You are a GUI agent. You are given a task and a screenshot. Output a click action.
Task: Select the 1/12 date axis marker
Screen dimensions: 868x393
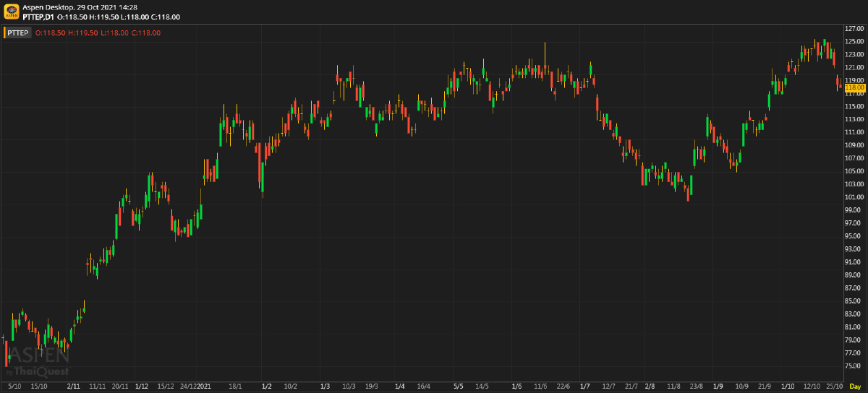(142, 386)
